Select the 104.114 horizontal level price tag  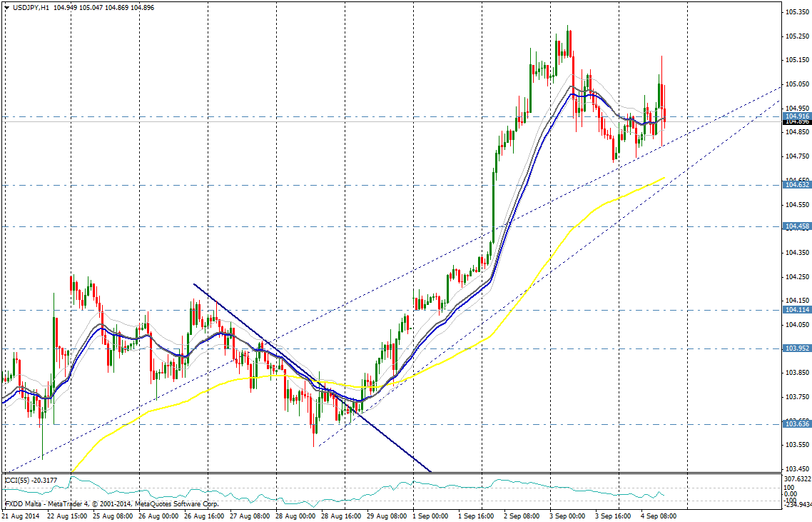click(x=797, y=310)
